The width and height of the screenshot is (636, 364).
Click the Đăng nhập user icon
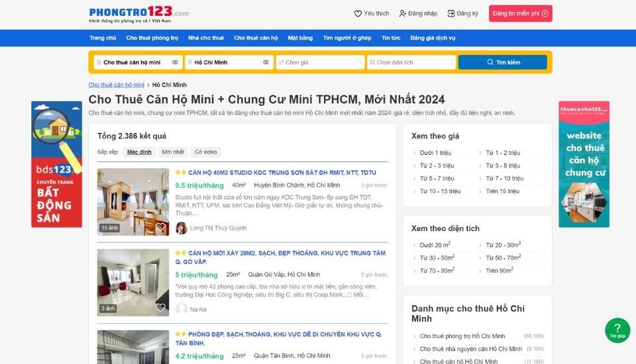coord(402,13)
